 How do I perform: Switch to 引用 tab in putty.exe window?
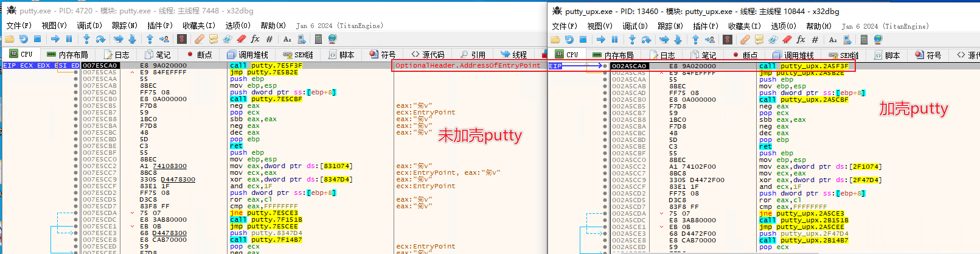[473, 54]
